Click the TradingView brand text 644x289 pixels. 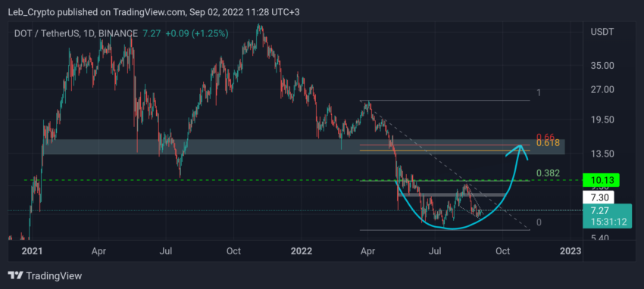[x=54, y=276]
